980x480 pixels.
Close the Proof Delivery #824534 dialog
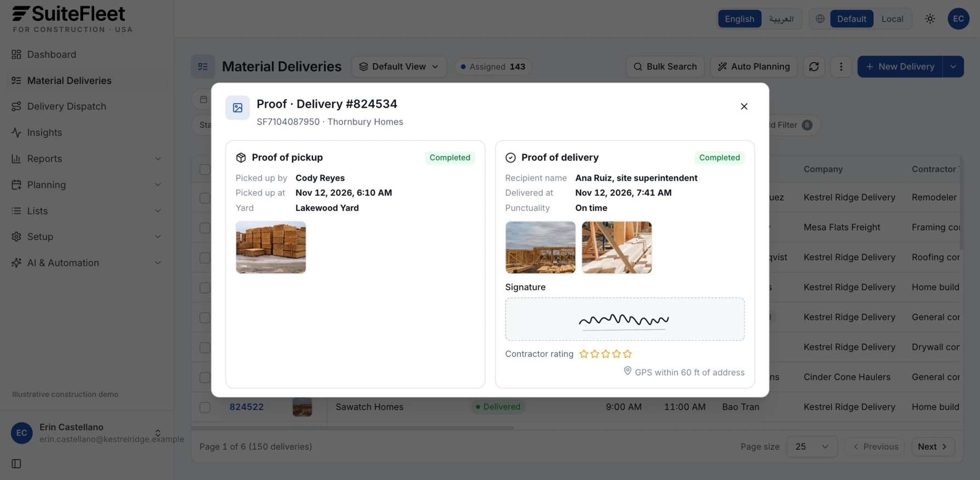pos(744,107)
